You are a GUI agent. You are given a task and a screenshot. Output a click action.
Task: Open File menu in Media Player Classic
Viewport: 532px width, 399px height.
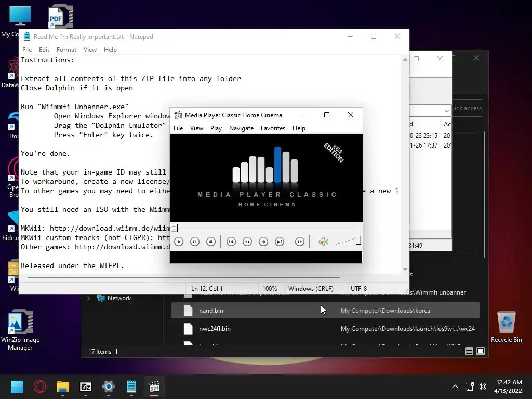[178, 128]
